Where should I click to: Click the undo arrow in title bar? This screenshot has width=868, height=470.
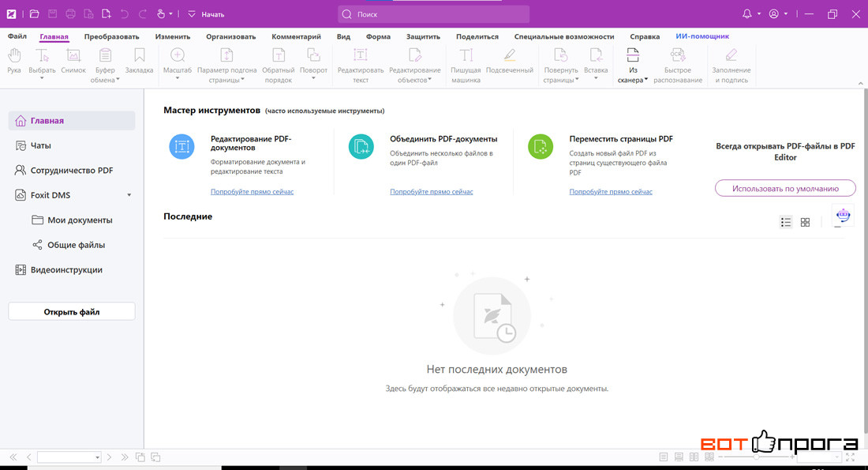tap(125, 14)
